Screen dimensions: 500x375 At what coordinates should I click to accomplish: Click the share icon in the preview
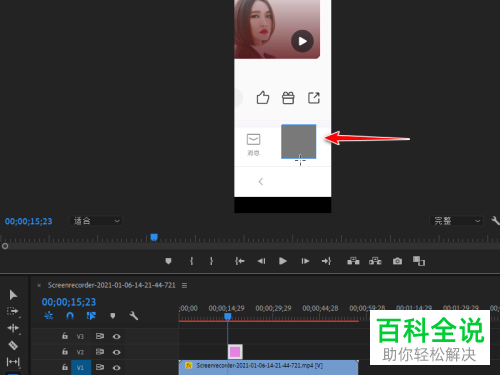(x=314, y=98)
